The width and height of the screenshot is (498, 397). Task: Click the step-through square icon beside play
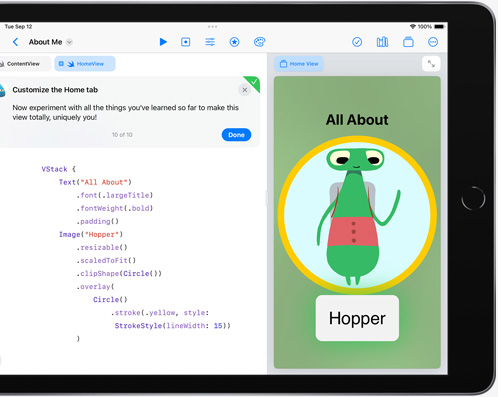(x=186, y=42)
